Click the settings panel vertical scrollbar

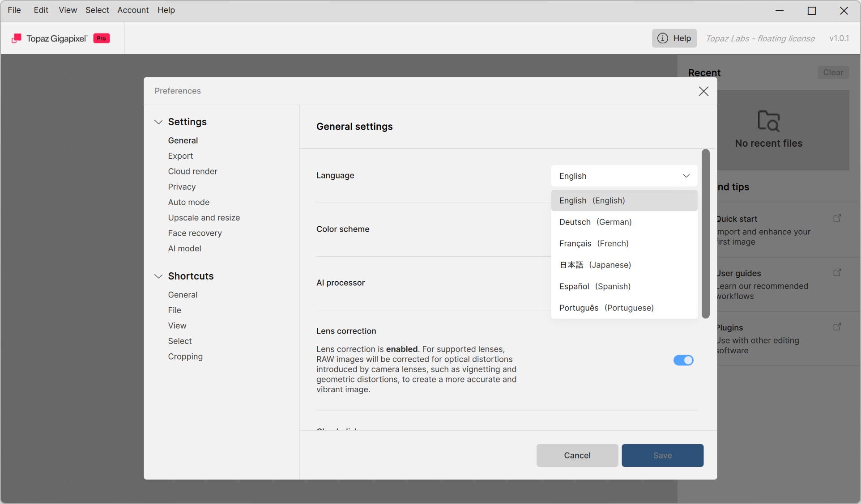[705, 233]
